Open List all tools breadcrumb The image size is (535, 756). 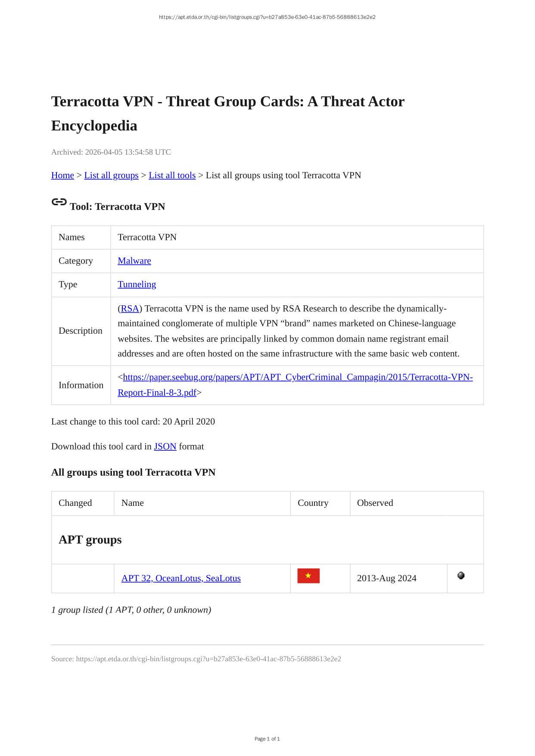click(x=172, y=175)
